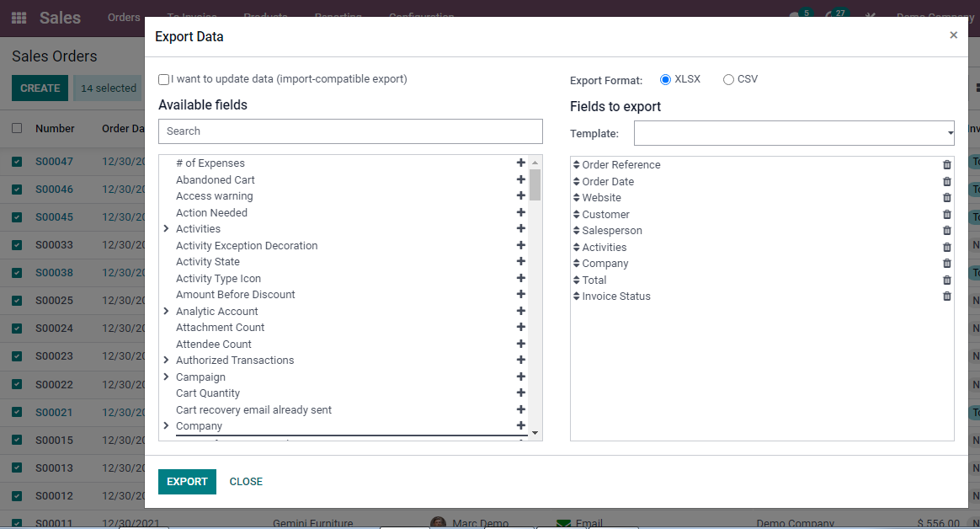
Task: Remove Invoice Status with trash icon
Action: pos(946,297)
